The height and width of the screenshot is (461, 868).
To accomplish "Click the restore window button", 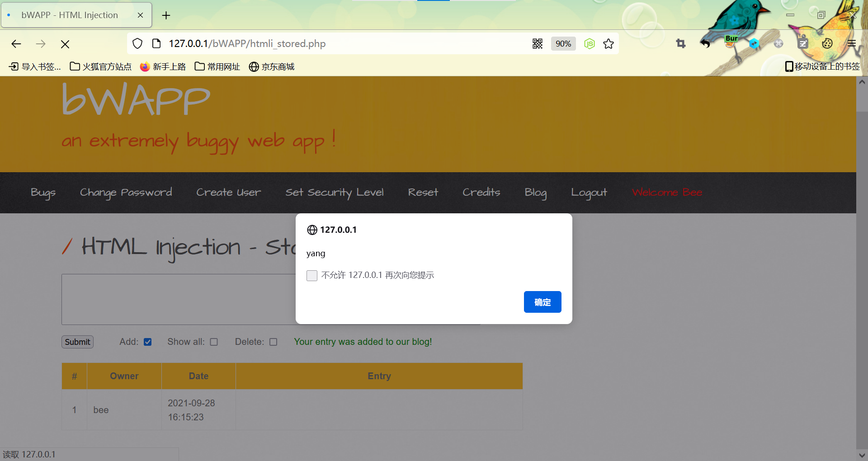I will [821, 15].
